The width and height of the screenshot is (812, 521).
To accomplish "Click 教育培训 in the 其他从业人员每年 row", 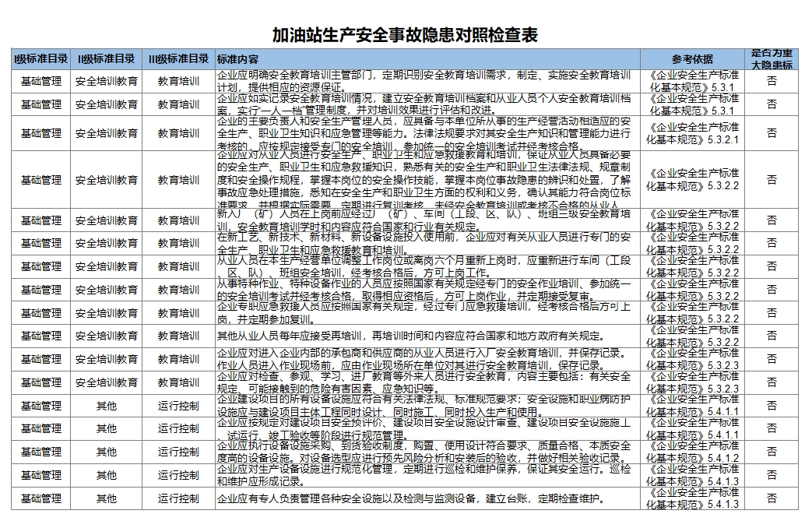I will tap(178, 336).
